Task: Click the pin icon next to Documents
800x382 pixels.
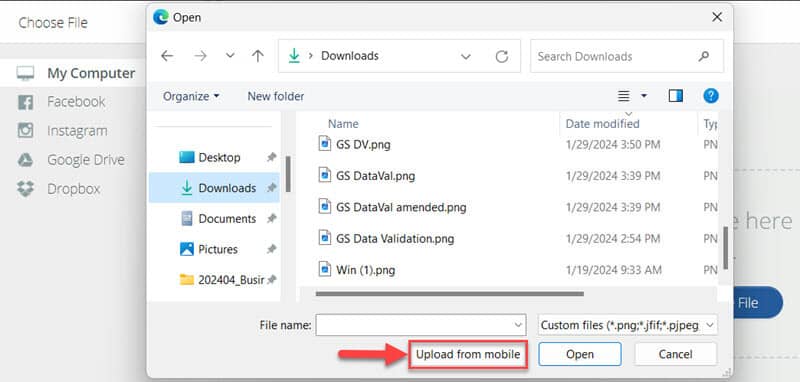Action: pyautogui.click(x=272, y=219)
